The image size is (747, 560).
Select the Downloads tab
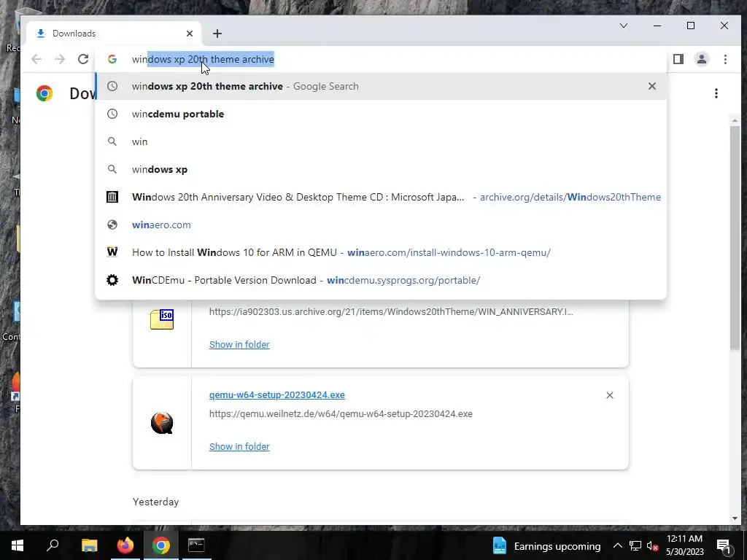(x=115, y=34)
